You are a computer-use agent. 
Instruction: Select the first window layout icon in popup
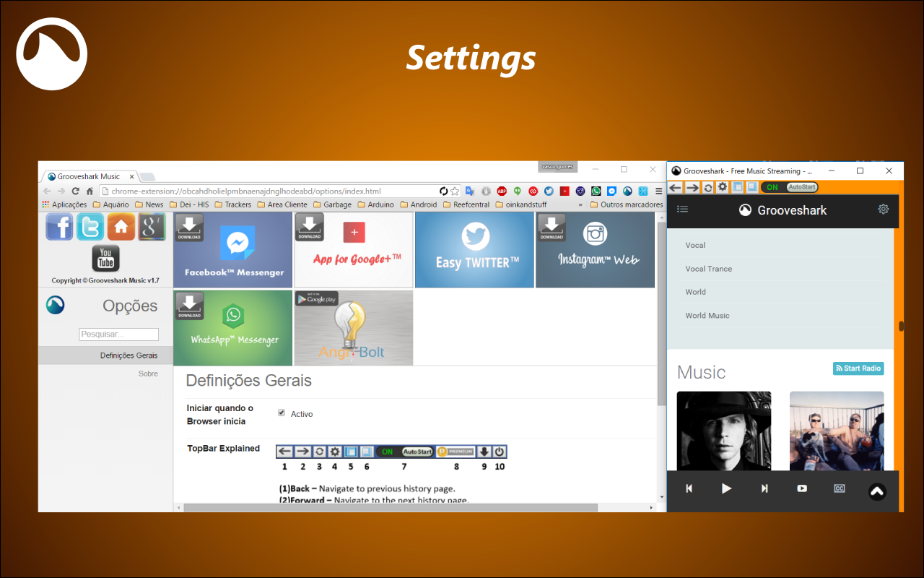(x=738, y=188)
